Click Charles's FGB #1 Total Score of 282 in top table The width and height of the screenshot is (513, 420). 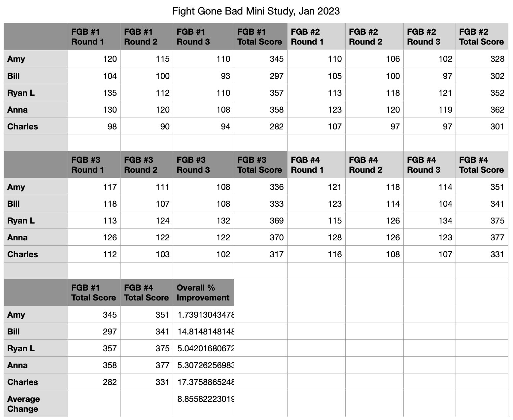(x=260, y=126)
